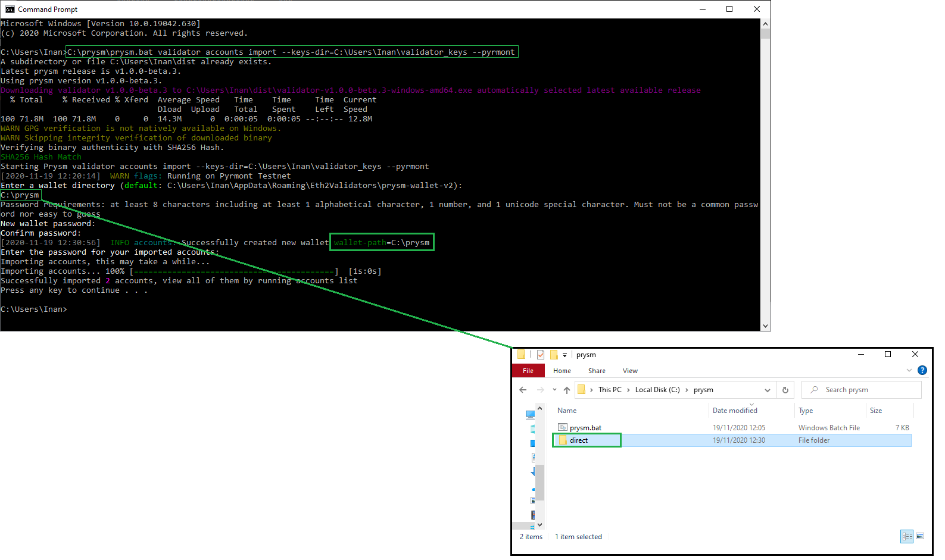The image size is (945, 560).
Task: Close the prysm Explorer window
Action: click(x=915, y=354)
